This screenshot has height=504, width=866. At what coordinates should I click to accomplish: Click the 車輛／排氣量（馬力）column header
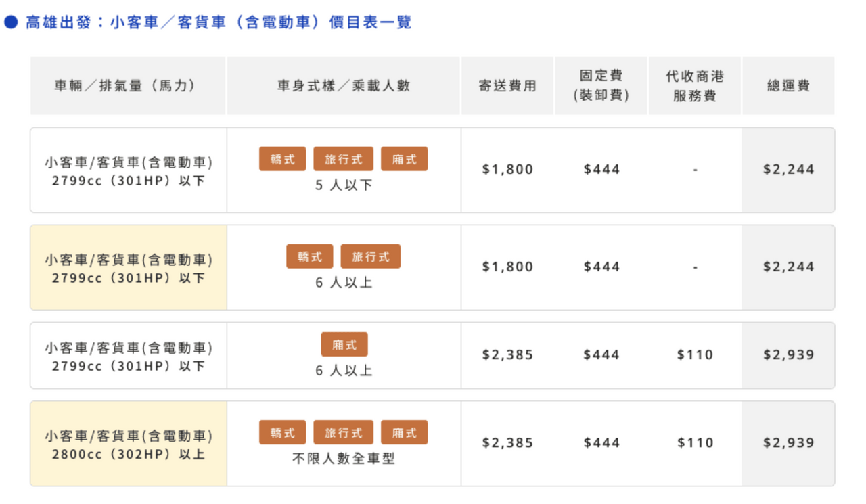click(128, 86)
